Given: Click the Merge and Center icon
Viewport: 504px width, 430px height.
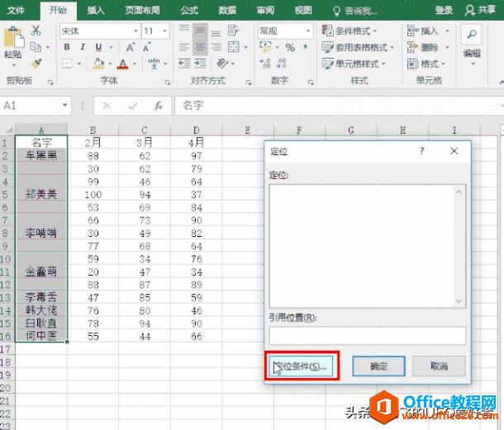Looking at the screenshot, I should pos(233,47).
